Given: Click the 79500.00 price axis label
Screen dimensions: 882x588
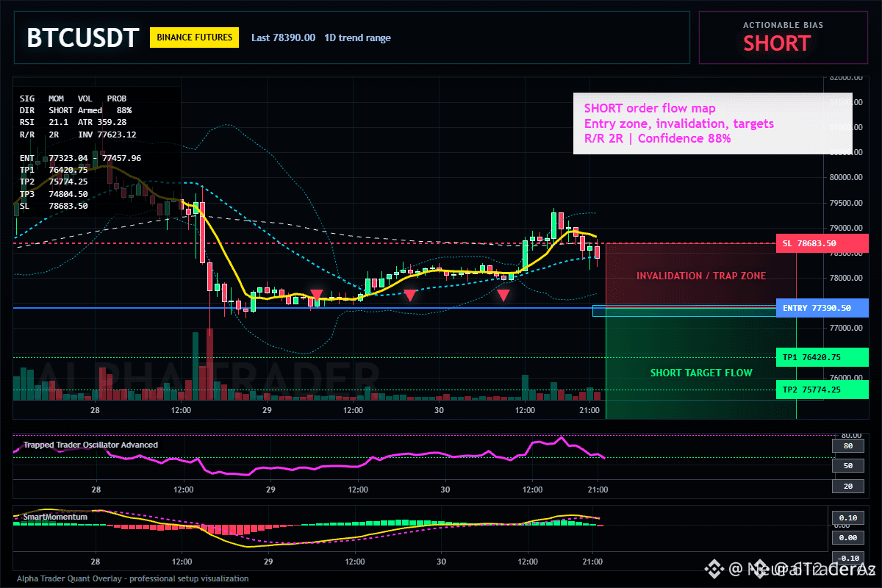Looking at the screenshot, I should (x=845, y=203).
